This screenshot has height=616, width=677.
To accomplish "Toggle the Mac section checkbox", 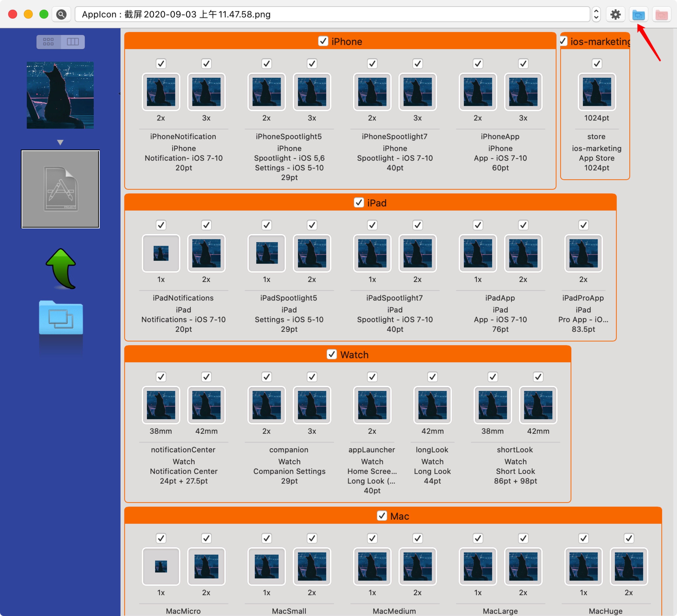I will click(x=382, y=516).
